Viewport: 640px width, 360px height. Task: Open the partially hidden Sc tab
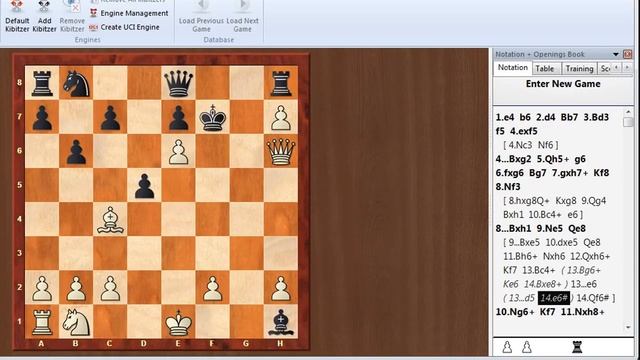(x=605, y=69)
